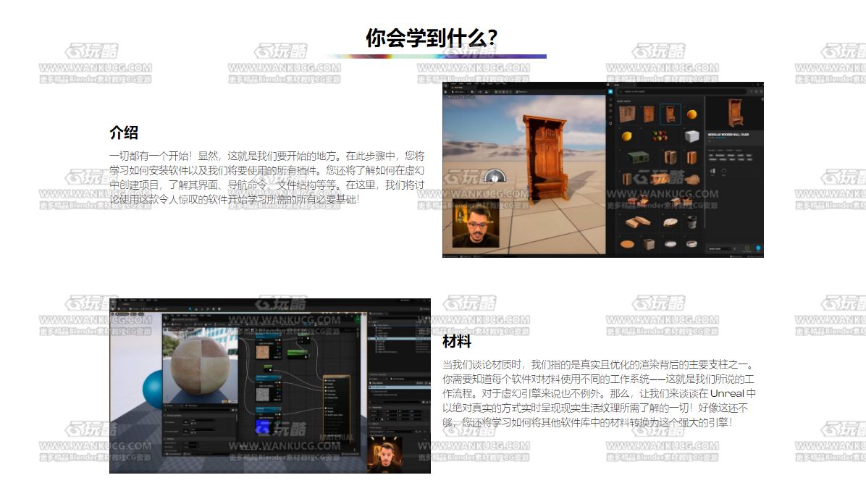Open the material editor screenshot with sphere

[x=270, y=386]
